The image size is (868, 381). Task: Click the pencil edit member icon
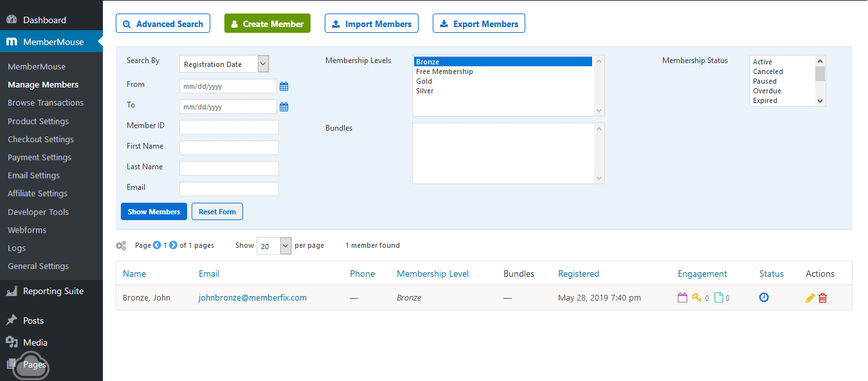(x=809, y=298)
